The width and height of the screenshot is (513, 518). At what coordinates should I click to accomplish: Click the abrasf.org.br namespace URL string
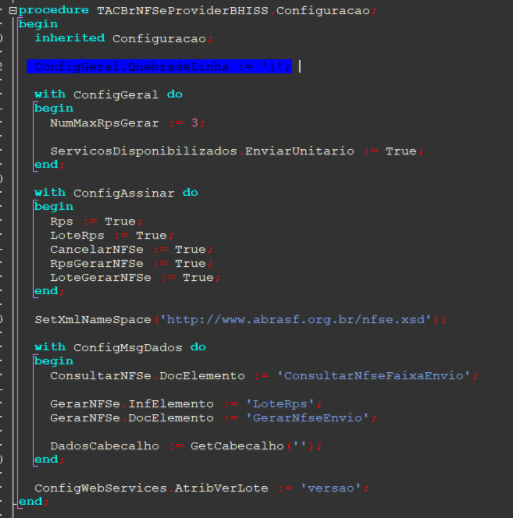point(296,320)
